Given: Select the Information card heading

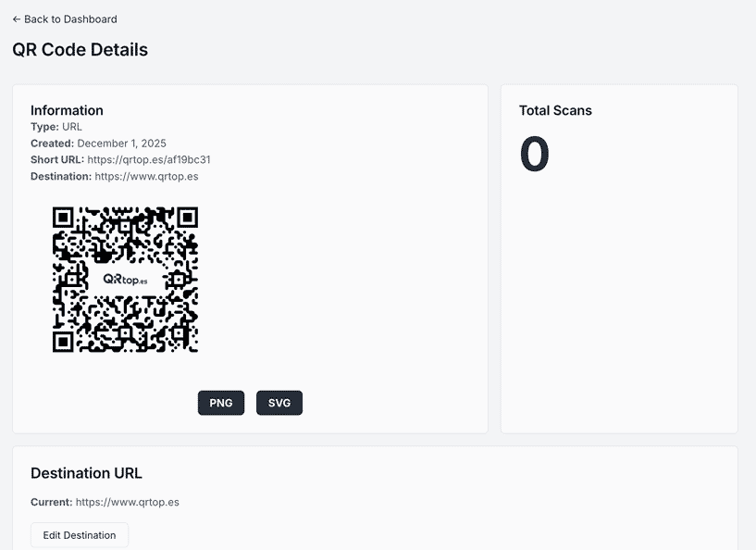Looking at the screenshot, I should click(x=67, y=110).
